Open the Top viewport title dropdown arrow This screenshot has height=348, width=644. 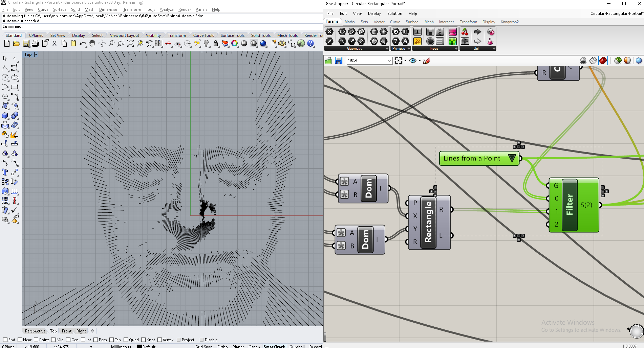[x=36, y=54]
